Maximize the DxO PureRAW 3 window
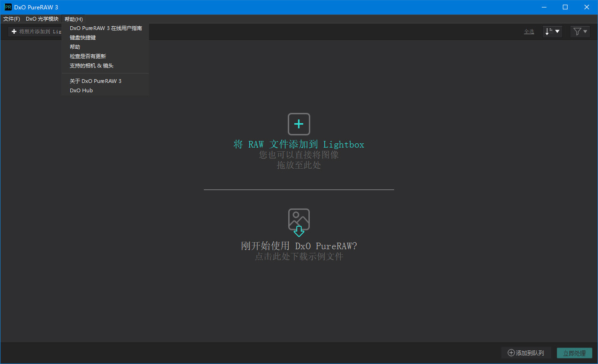The height and width of the screenshot is (364, 598). point(565,7)
